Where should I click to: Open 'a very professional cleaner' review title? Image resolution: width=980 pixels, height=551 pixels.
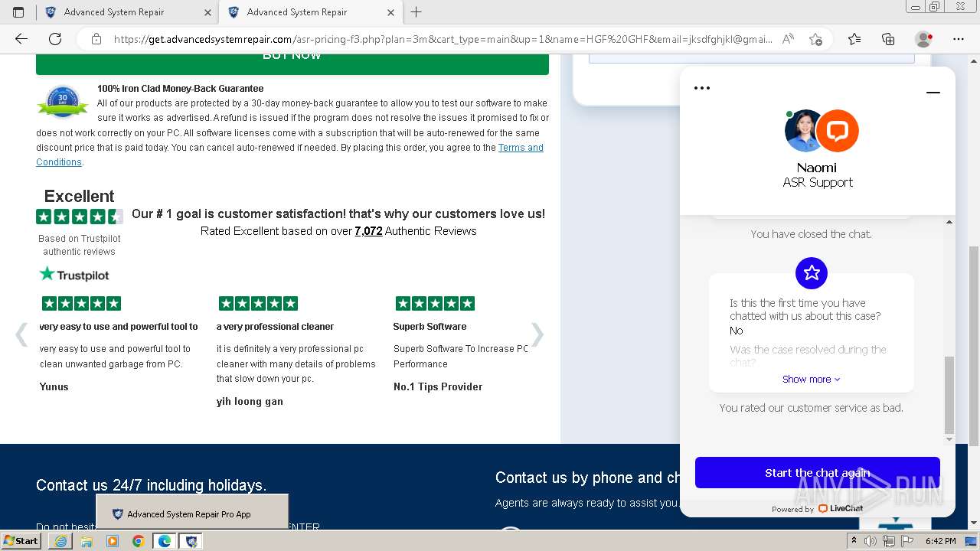pos(275,327)
